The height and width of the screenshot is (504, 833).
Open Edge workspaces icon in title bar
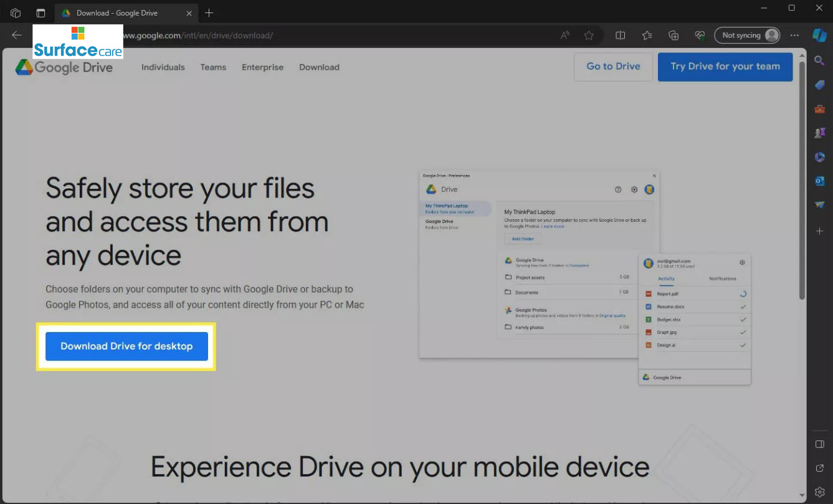[16, 12]
